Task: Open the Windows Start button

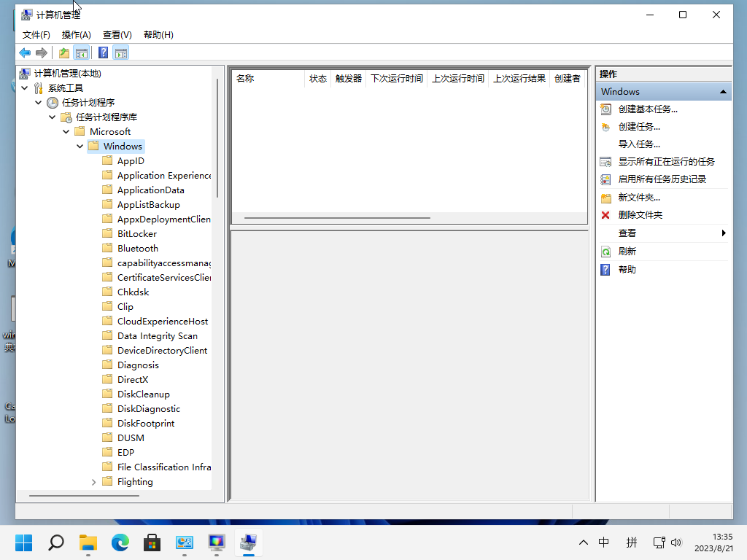Action: [24, 542]
